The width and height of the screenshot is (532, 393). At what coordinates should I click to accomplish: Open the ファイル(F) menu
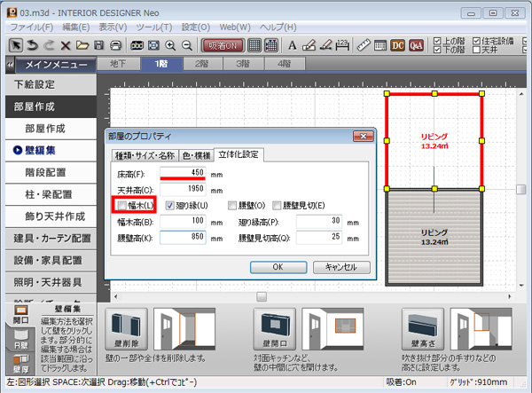(x=28, y=28)
